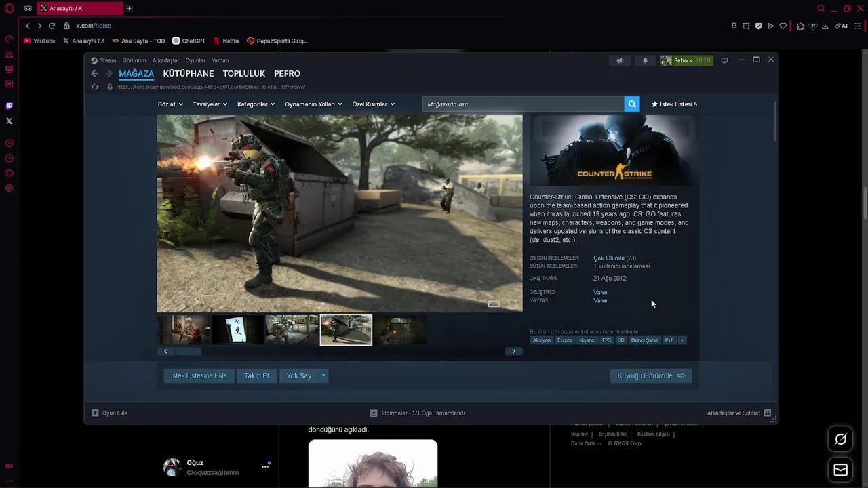Expand the Göz at dropdown

point(170,104)
